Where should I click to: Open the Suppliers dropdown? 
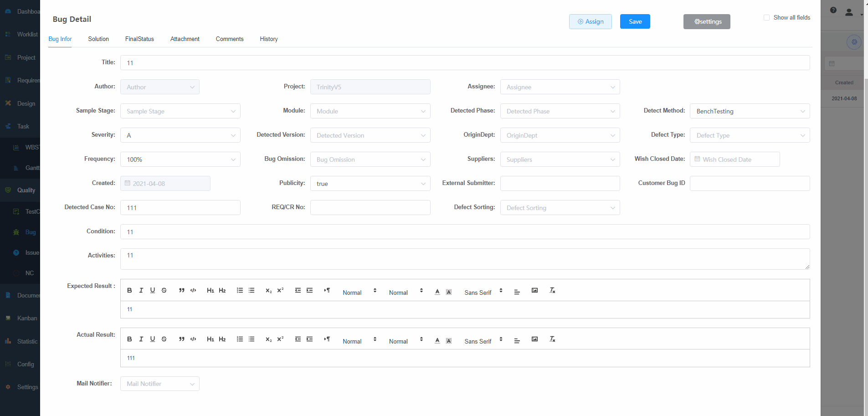tap(560, 159)
